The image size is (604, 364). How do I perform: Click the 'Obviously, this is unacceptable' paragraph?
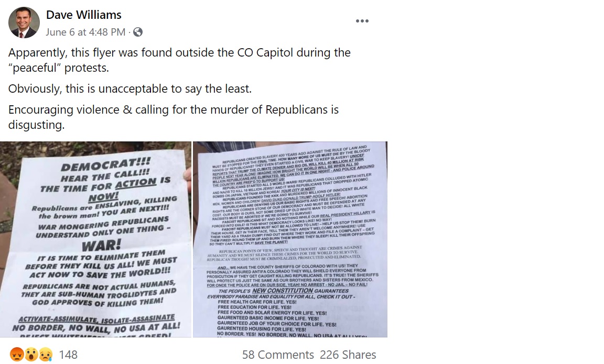click(130, 89)
